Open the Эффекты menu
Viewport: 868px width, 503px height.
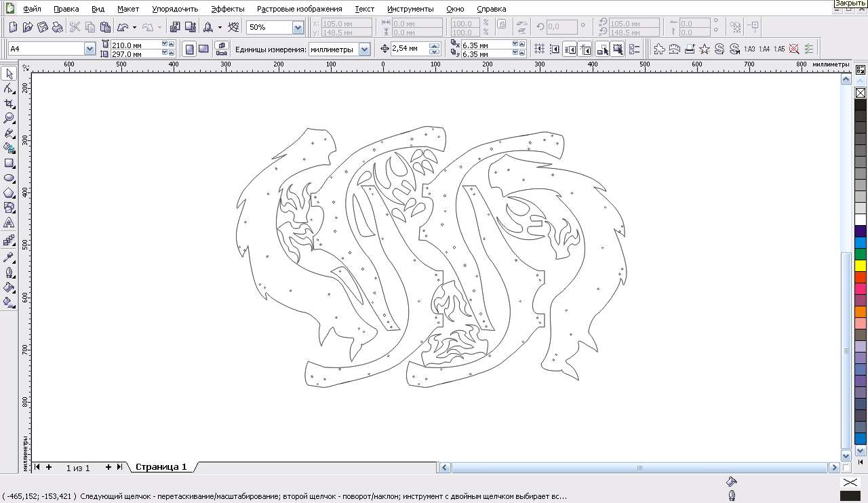tap(227, 9)
